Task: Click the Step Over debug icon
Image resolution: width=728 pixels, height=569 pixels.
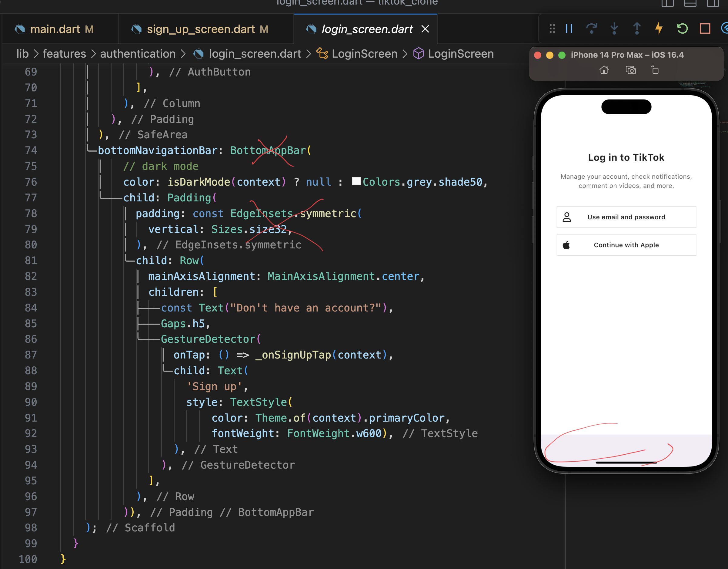Action: click(591, 29)
